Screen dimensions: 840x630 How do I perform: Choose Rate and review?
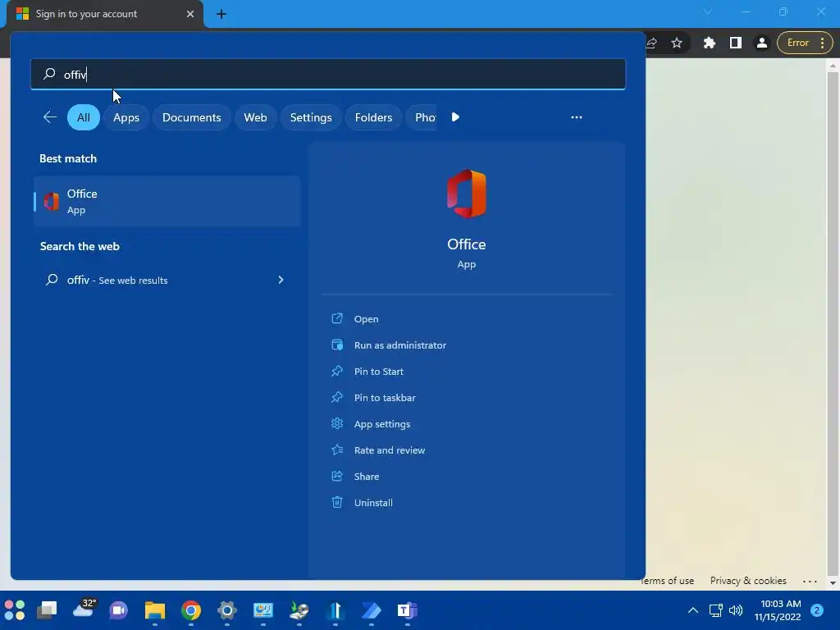point(390,450)
